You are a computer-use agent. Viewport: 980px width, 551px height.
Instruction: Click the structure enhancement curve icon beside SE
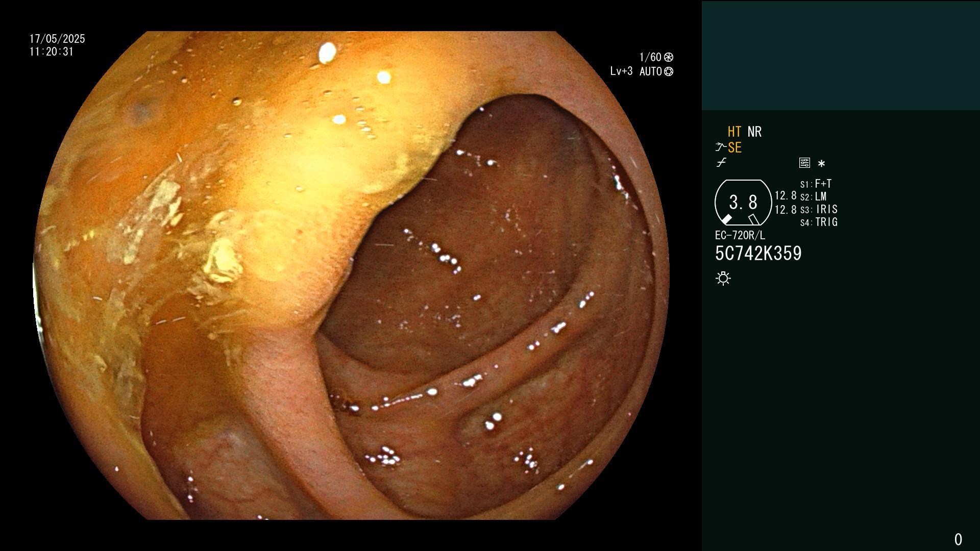coord(720,147)
